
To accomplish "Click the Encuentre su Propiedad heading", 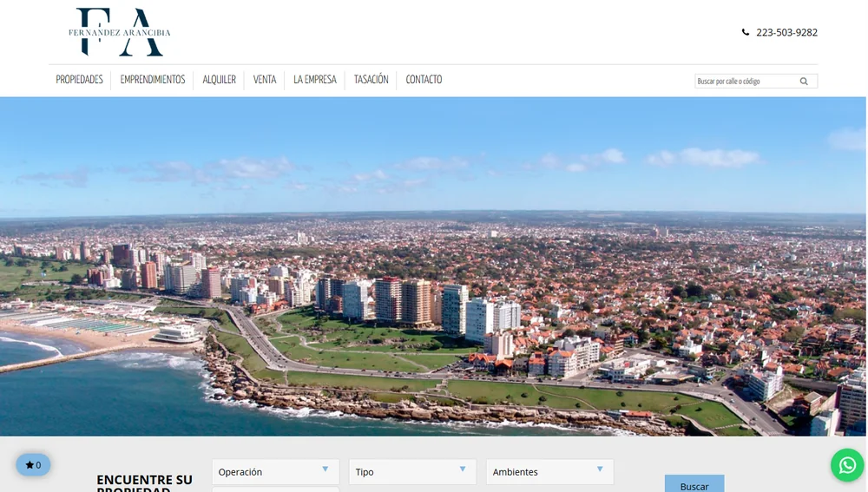I will 144,482.
